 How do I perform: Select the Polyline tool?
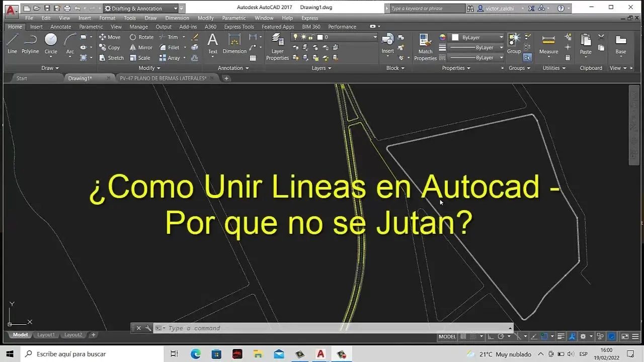coord(30,43)
